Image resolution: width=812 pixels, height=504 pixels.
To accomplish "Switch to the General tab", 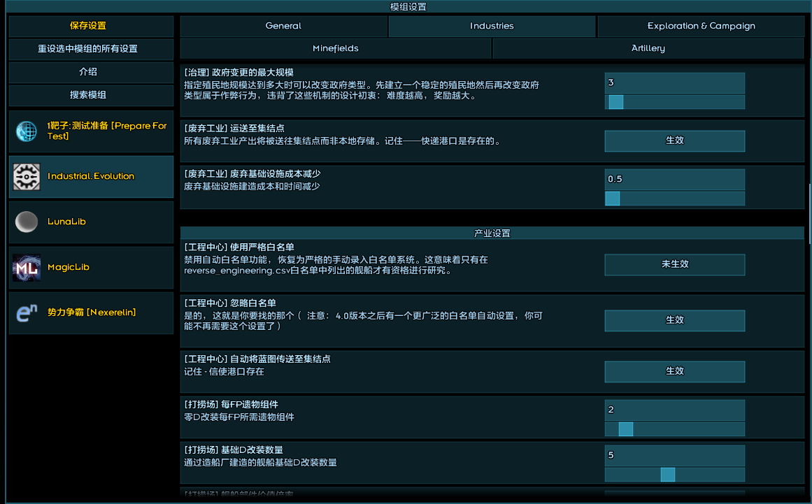I will (283, 26).
